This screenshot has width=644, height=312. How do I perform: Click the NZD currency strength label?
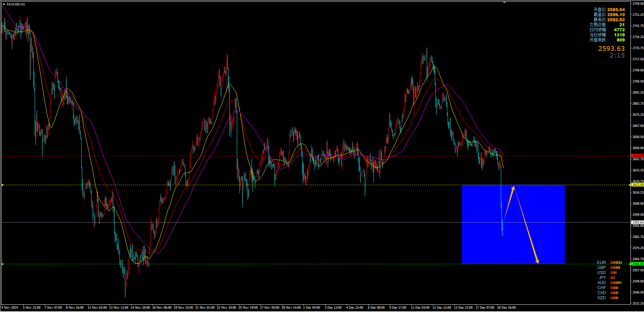click(602, 298)
